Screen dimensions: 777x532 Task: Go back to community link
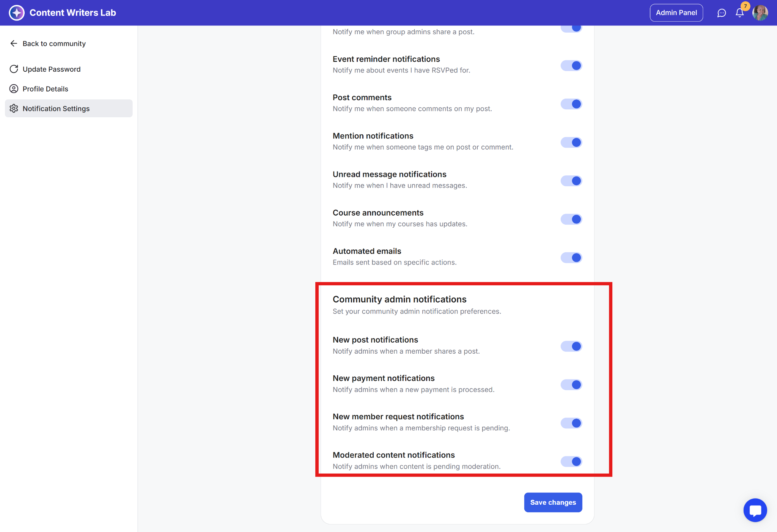point(54,44)
